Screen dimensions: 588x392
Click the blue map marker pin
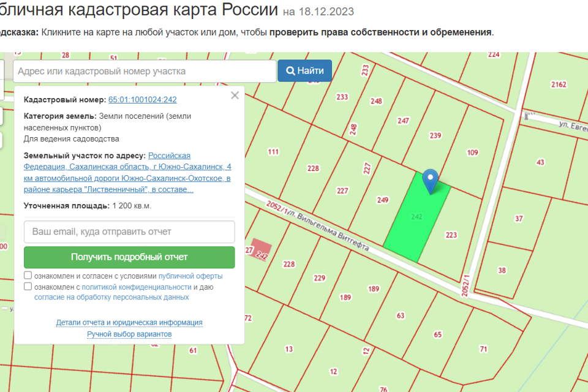click(431, 179)
